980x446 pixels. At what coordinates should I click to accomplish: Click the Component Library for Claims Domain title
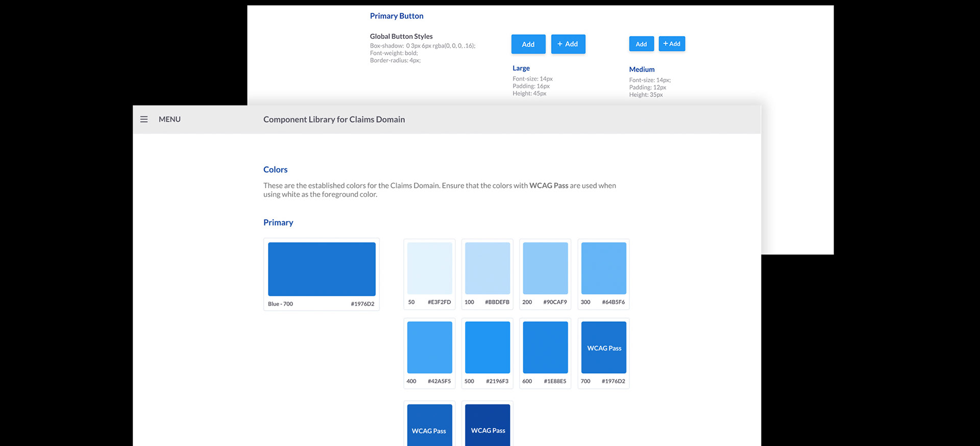pyautogui.click(x=334, y=120)
